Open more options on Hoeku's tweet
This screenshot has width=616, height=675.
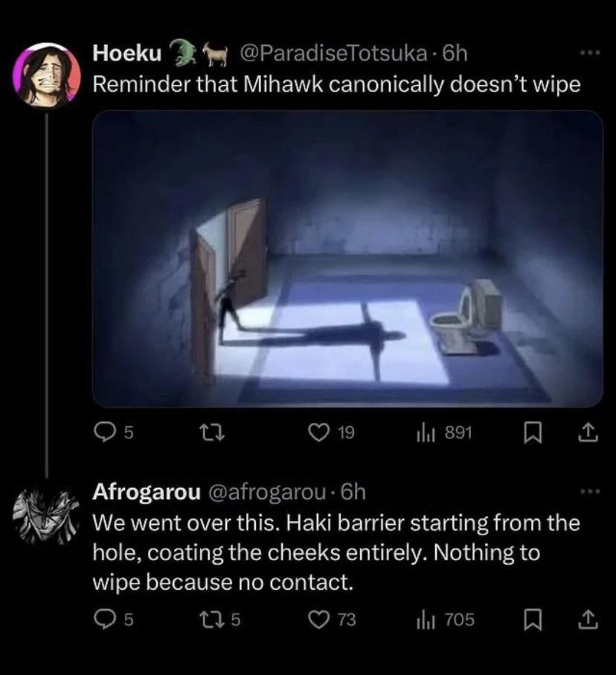pos(590,53)
